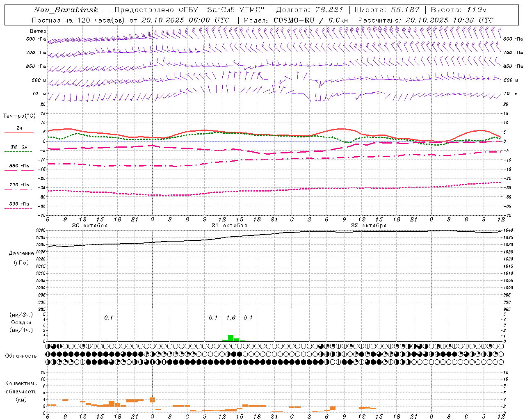Click 'Рассчитано: 20.10.2025 10:38 UTC' text
The image size is (525, 420).
(426, 20)
